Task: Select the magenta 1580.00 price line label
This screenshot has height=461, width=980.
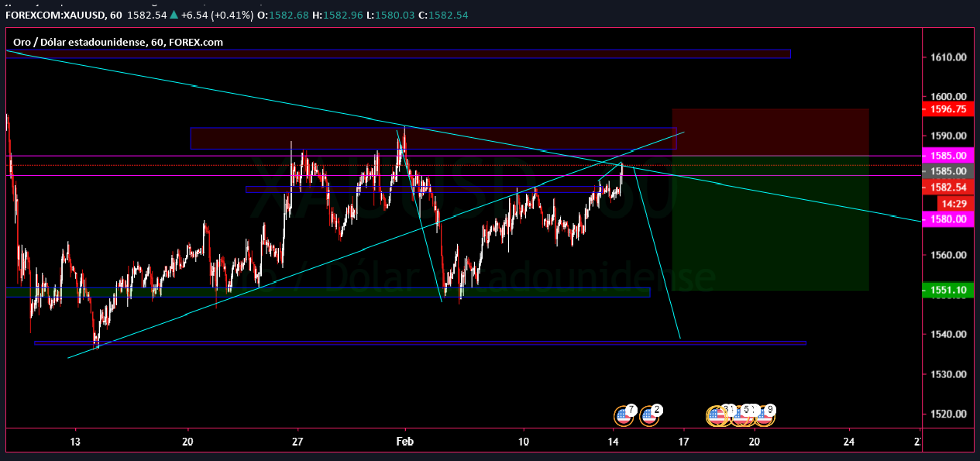Action: click(947, 219)
